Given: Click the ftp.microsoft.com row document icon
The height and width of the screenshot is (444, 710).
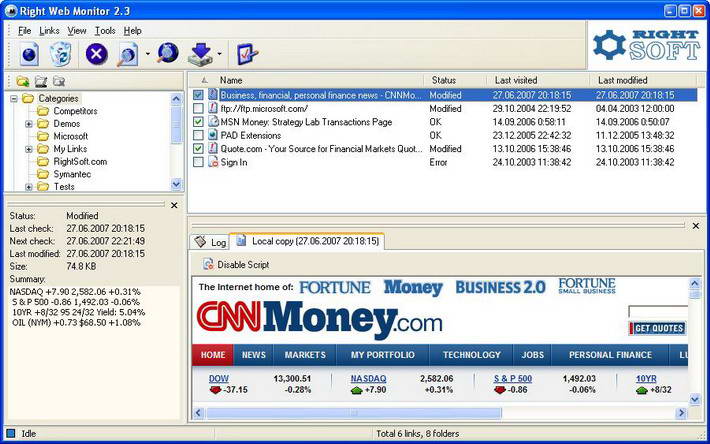Looking at the screenshot, I should pos(213,108).
